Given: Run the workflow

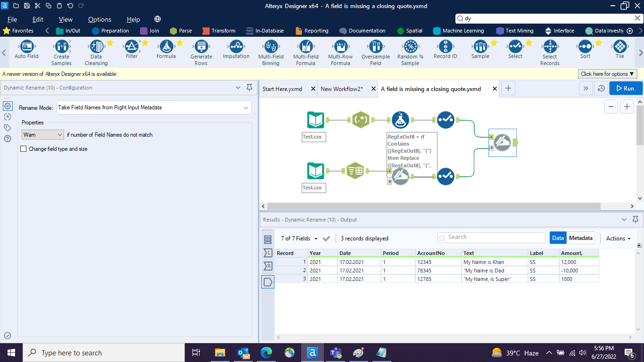Looking at the screenshot, I should coord(625,88).
